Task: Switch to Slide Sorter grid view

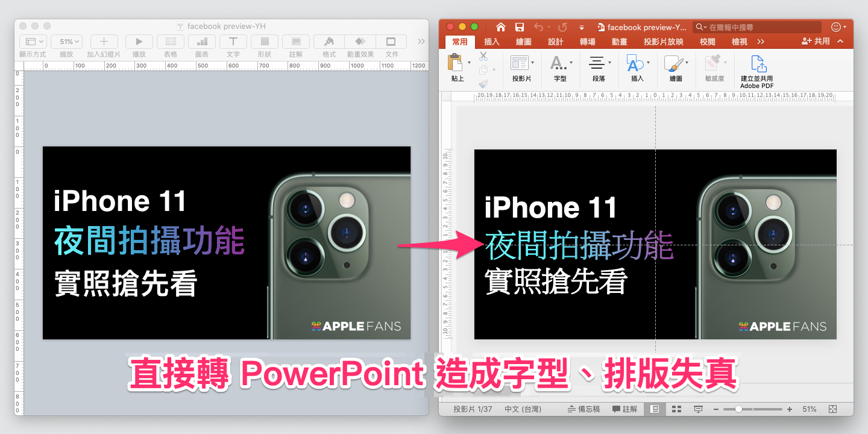Action: tap(676, 409)
